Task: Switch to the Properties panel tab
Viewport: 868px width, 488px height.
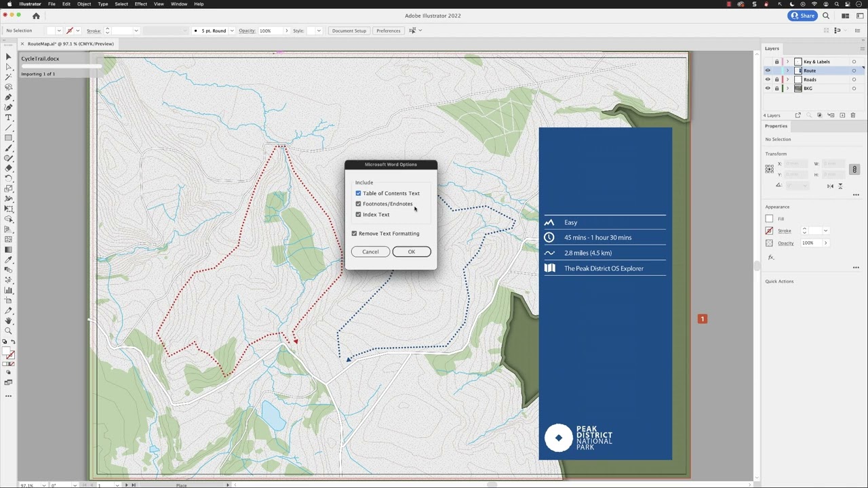Action: pyautogui.click(x=776, y=126)
